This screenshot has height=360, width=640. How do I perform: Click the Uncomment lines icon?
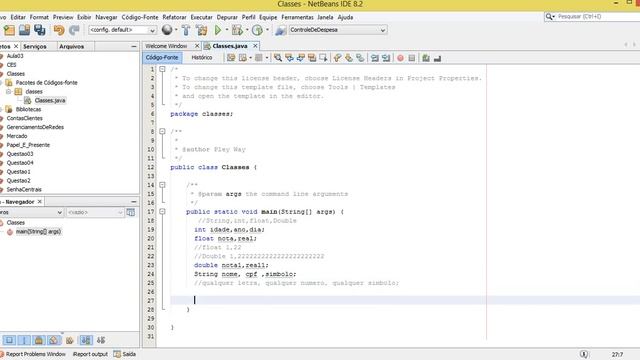point(438,58)
